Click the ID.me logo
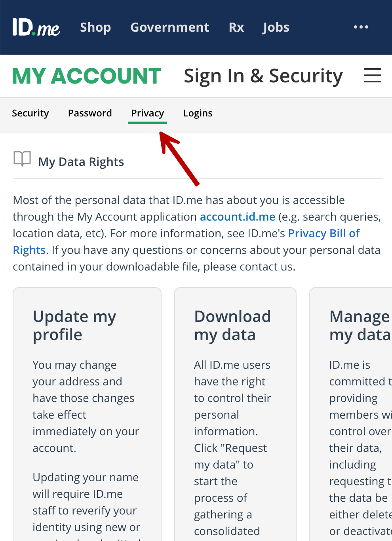392x541 pixels. pos(36,27)
